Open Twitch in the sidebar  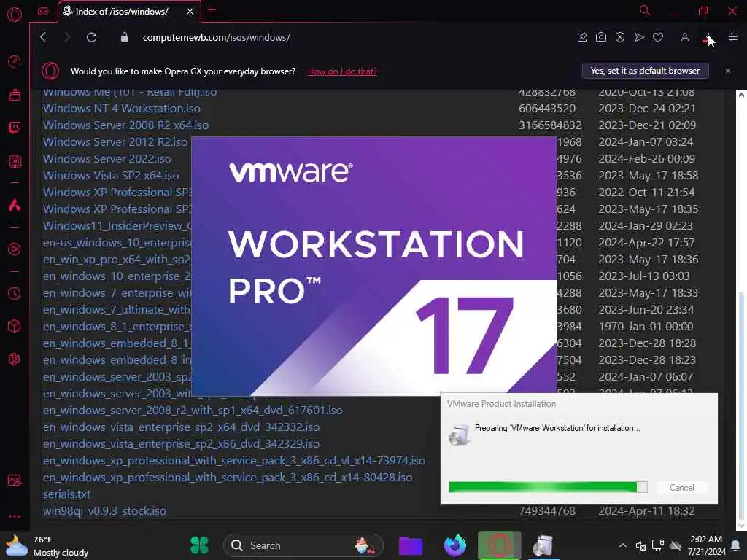[x=15, y=128]
